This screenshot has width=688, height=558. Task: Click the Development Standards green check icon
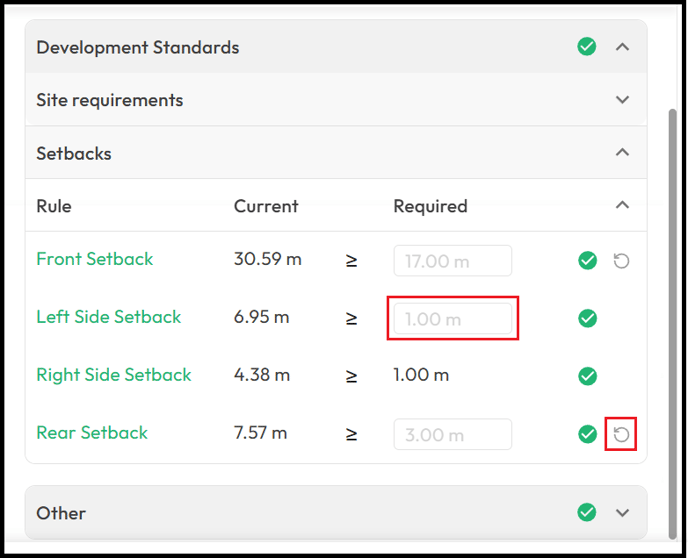(587, 46)
